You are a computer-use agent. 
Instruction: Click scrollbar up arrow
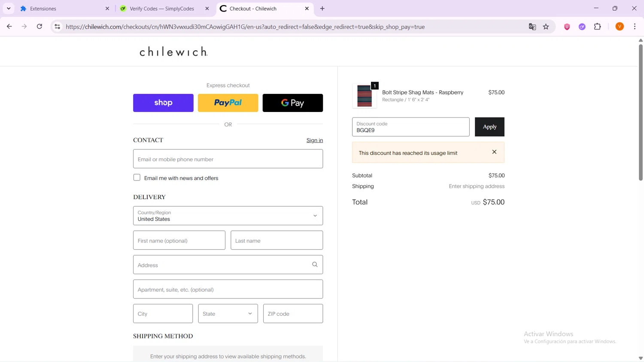[x=641, y=40]
